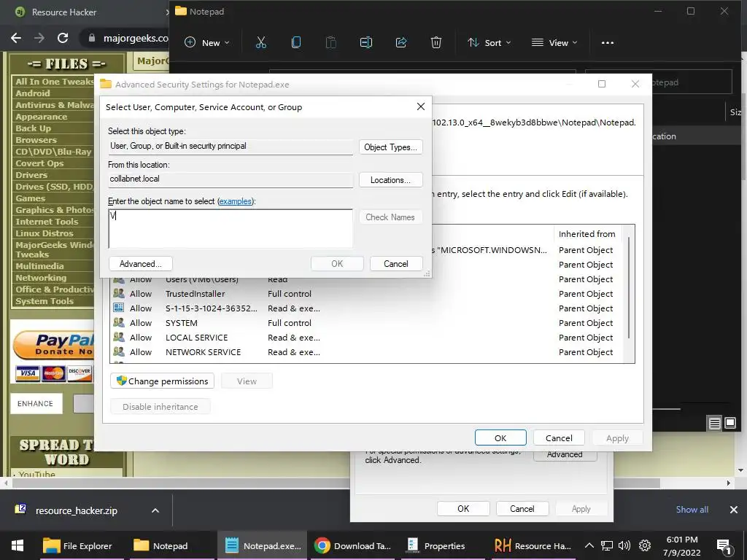Click the Share icon in File Explorer toolbar

pos(401,43)
